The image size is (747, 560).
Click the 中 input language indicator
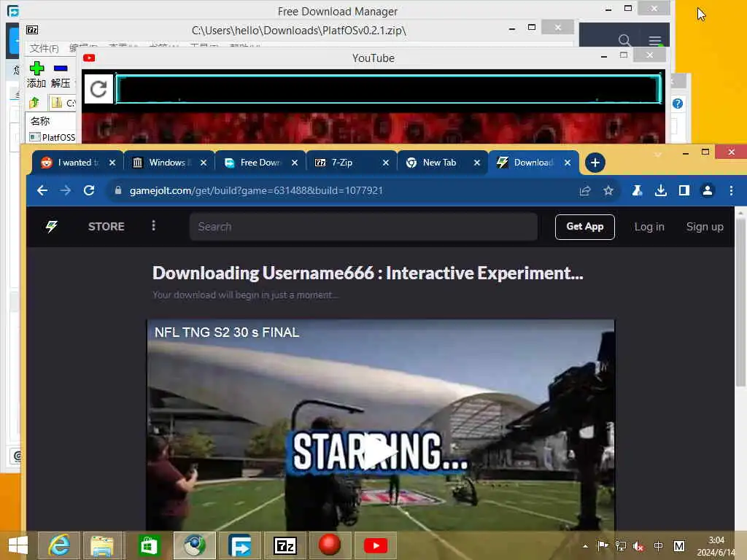(659, 546)
